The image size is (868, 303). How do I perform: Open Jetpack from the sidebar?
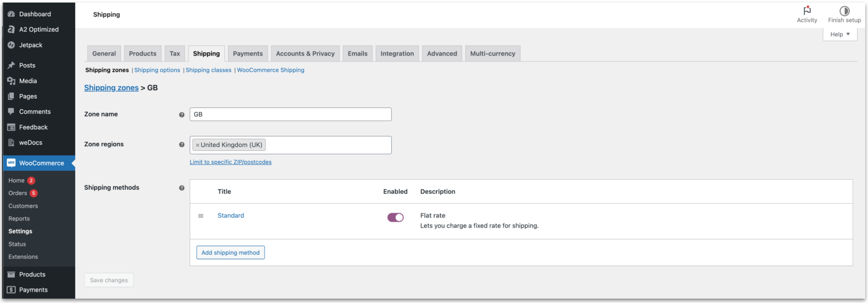[30, 45]
